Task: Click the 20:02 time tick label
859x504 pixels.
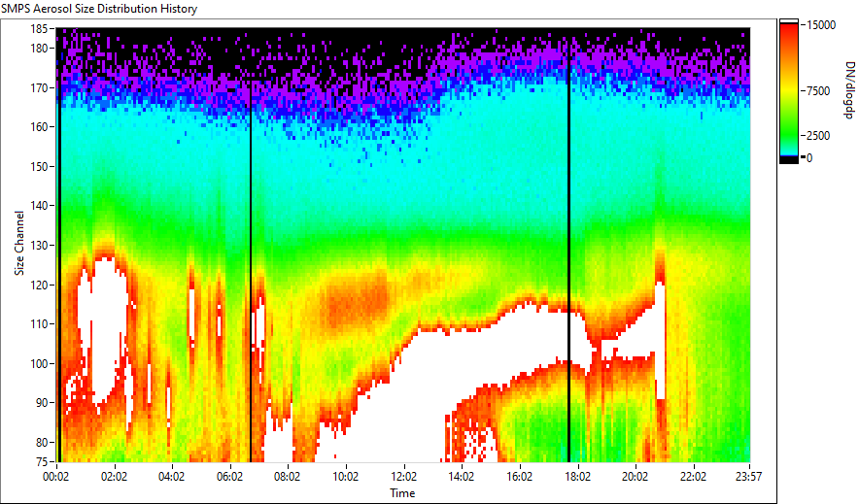Action: [635, 477]
